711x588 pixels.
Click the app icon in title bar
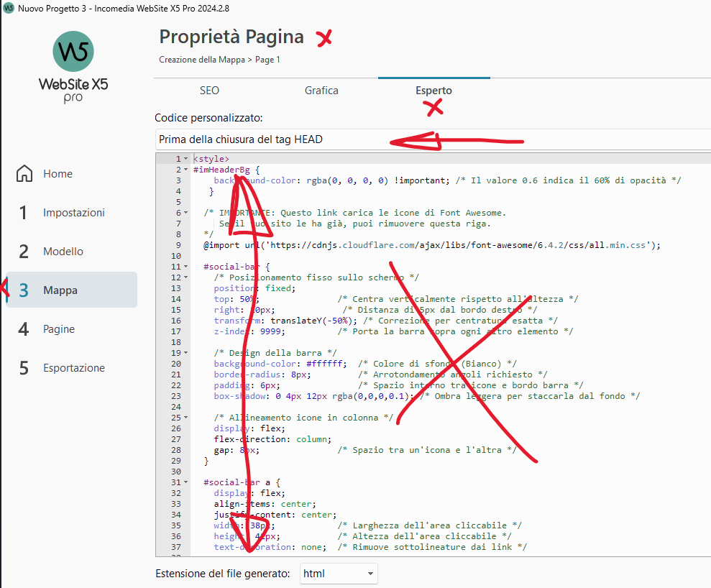[9, 7]
